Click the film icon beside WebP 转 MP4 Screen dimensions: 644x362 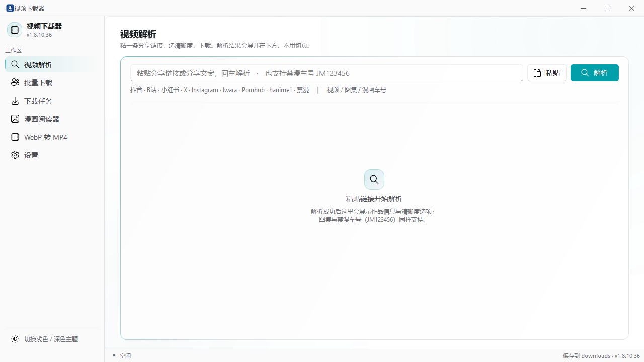(15, 137)
